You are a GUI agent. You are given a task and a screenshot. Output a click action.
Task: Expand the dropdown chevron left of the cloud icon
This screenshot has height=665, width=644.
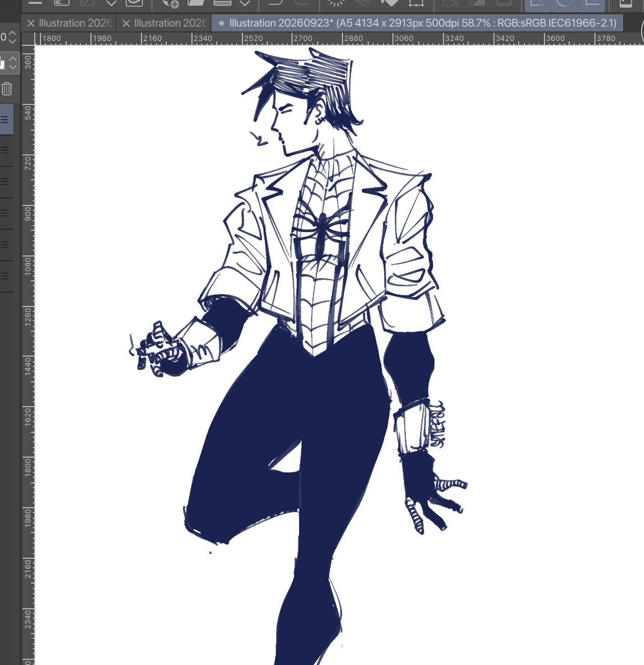(111, 3)
